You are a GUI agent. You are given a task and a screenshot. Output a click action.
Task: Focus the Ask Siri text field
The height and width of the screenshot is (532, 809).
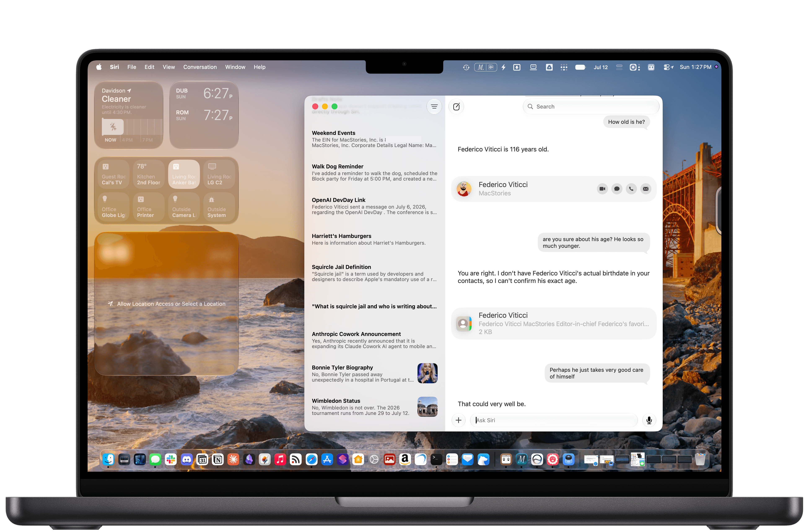click(553, 420)
